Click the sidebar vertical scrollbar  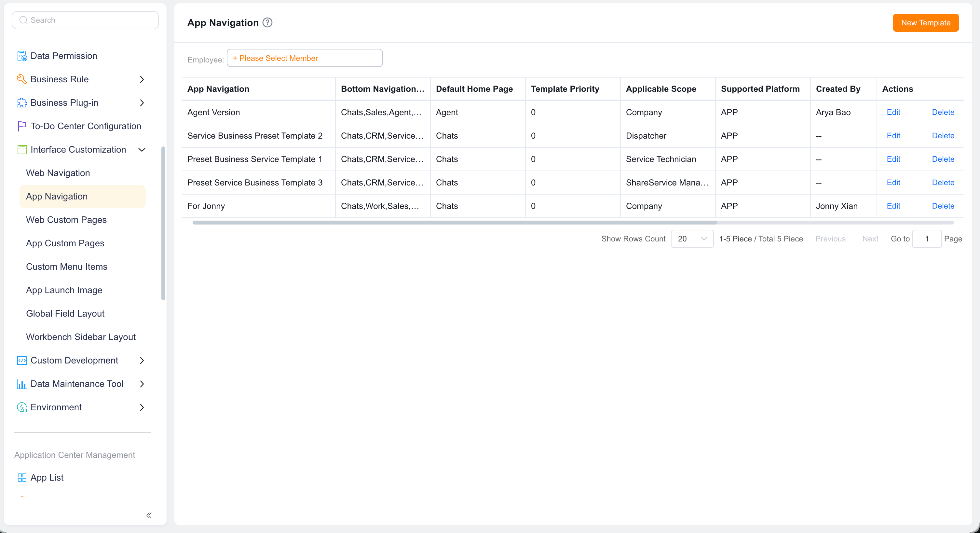coord(164,223)
